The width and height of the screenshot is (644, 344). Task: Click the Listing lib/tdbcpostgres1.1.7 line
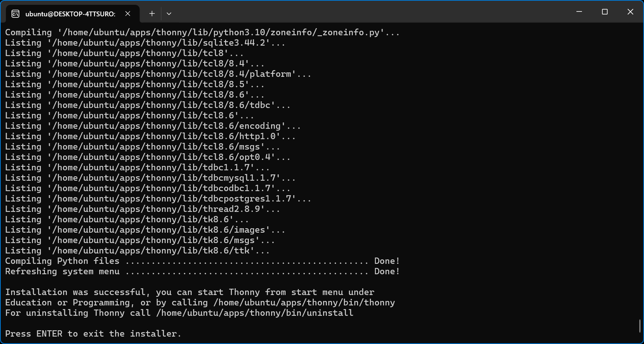coord(158,199)
